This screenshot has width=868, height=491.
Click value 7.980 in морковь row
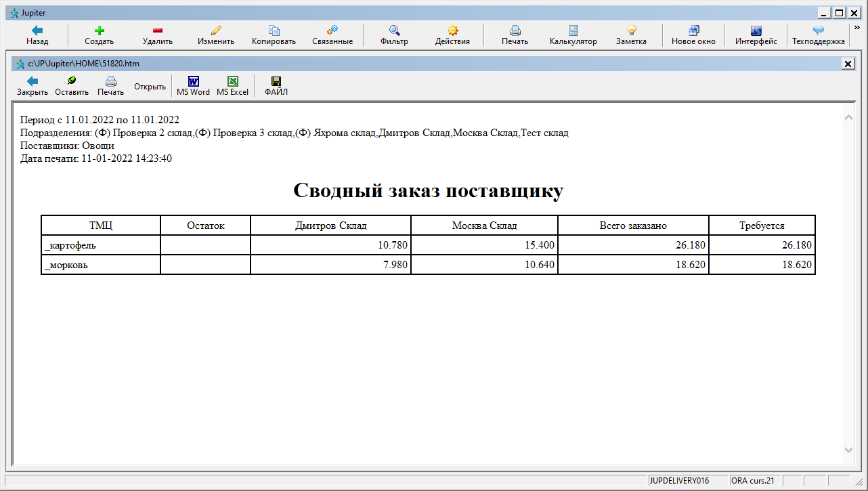[x=395, y=265]
